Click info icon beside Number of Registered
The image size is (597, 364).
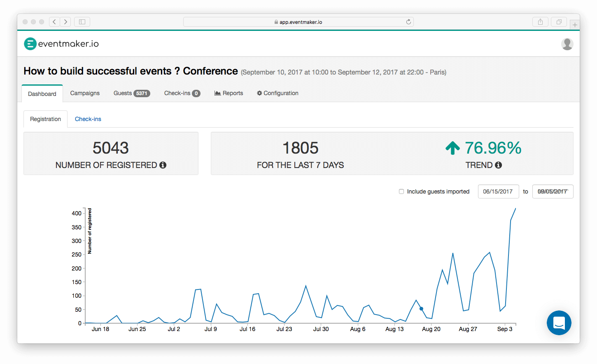tap(163, 165)
